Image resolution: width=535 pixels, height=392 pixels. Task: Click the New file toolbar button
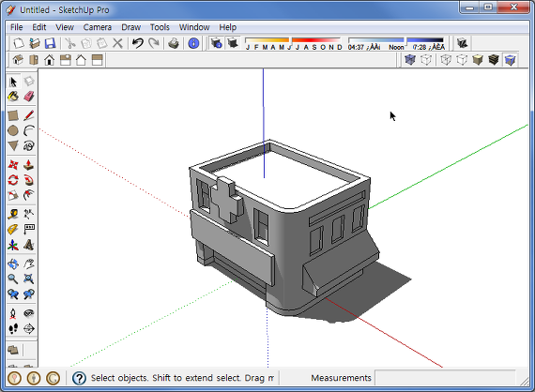[x=19, y=43]
